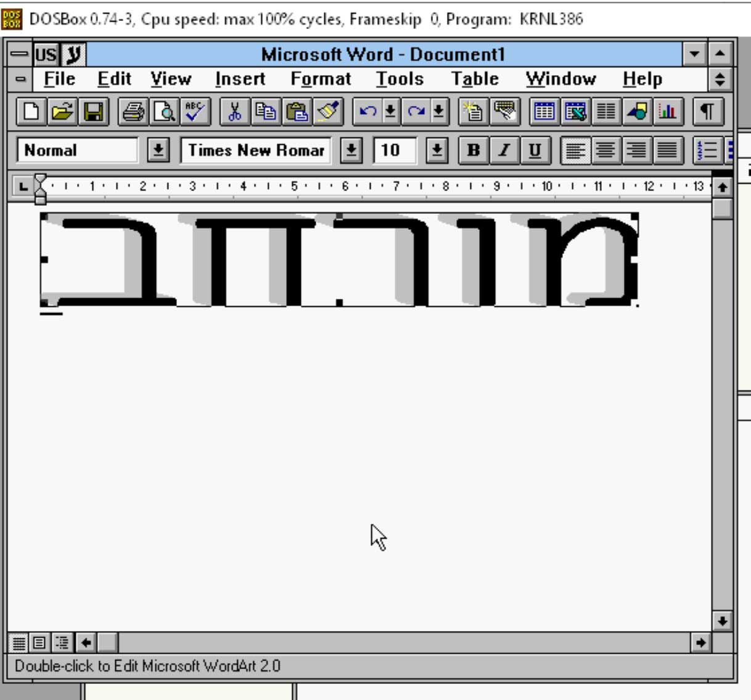The width and height of the screenshot is (751, 700).
Task: Set Align Right paragraph alignment
Action: click(x=637, y=150)
